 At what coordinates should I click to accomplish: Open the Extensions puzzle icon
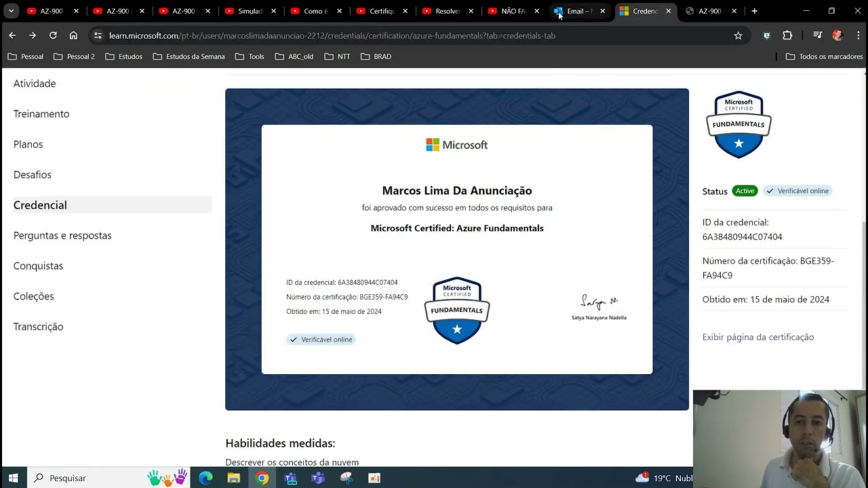(x=787, y=35)
